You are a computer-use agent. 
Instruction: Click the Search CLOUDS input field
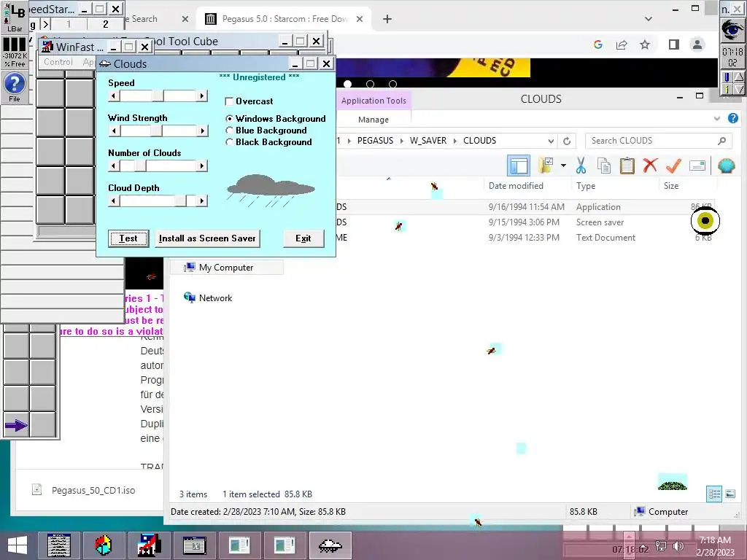pyautogui.click(x=659, y=141)
